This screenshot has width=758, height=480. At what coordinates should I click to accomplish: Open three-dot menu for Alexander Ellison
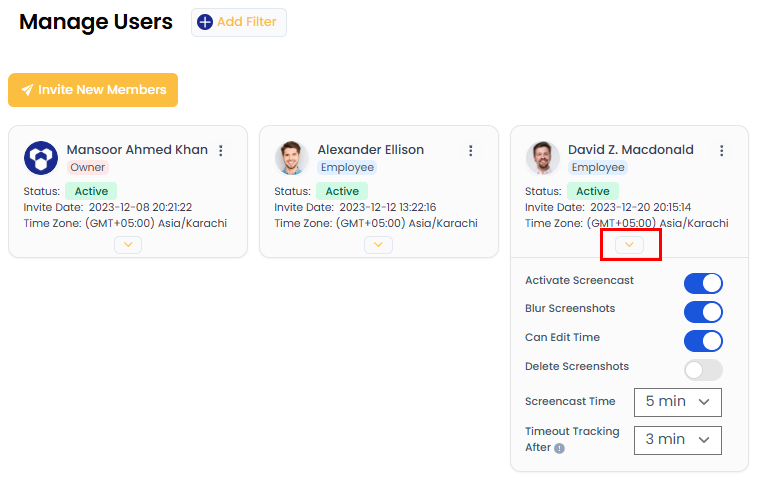point(470,151)
